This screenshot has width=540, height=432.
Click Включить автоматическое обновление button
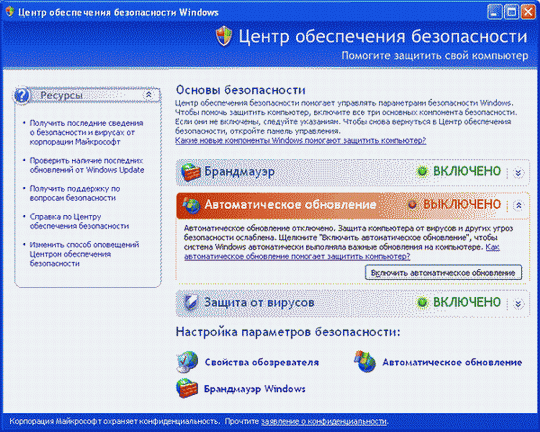[x=443, y=273]
